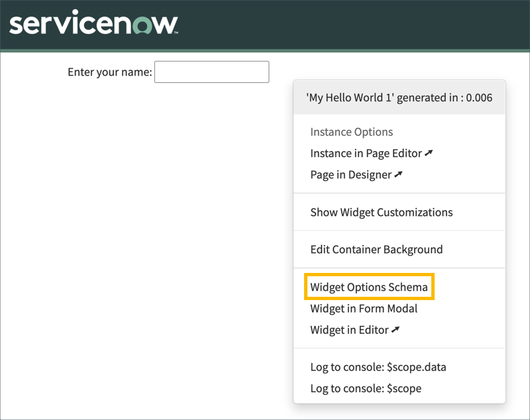
Task: Open the highlighted Widget Options Schema entry
Action: (368, 287)
